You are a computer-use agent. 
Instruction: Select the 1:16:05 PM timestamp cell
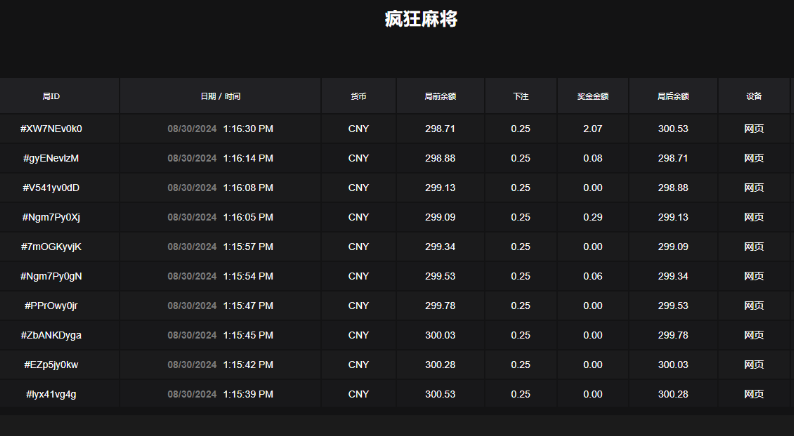tap(248, 217)
